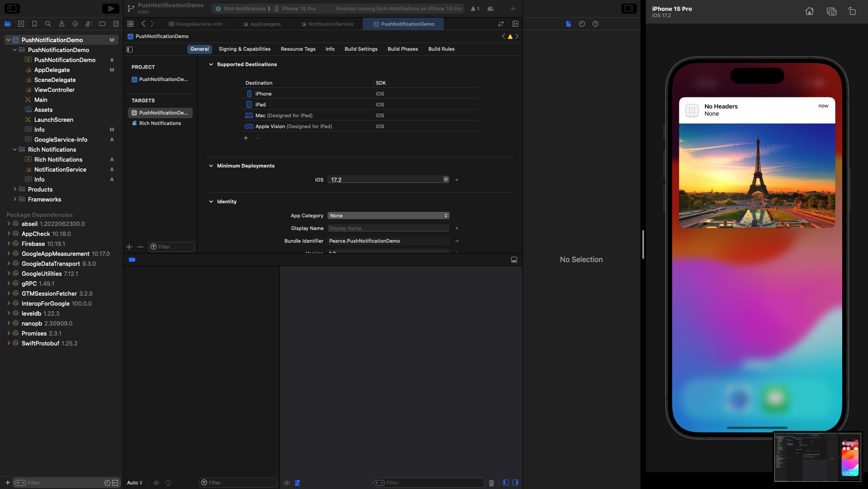Open the History inspector clock icon
The image size is (868, 489).
click(582, 24)
